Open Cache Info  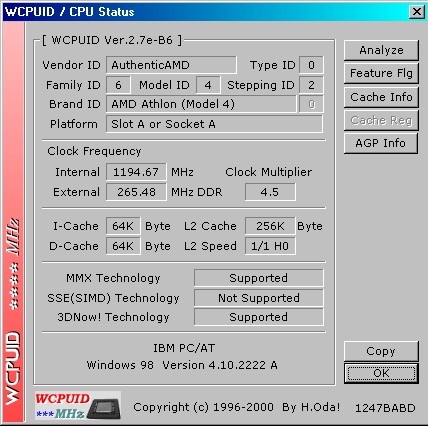[x=381, y=97]
